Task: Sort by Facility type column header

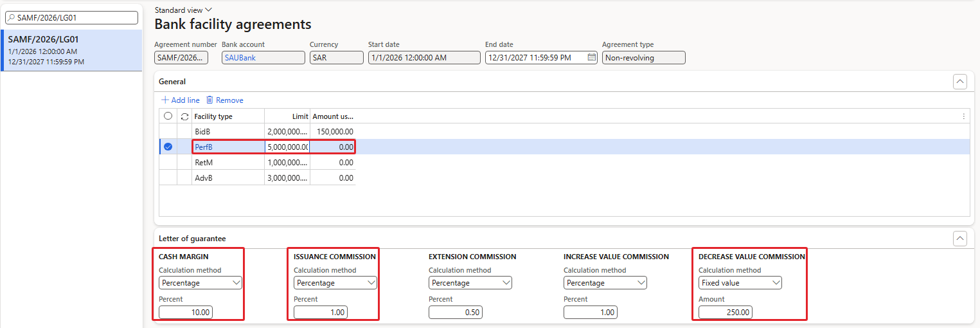Action: (x=228, y=116)
